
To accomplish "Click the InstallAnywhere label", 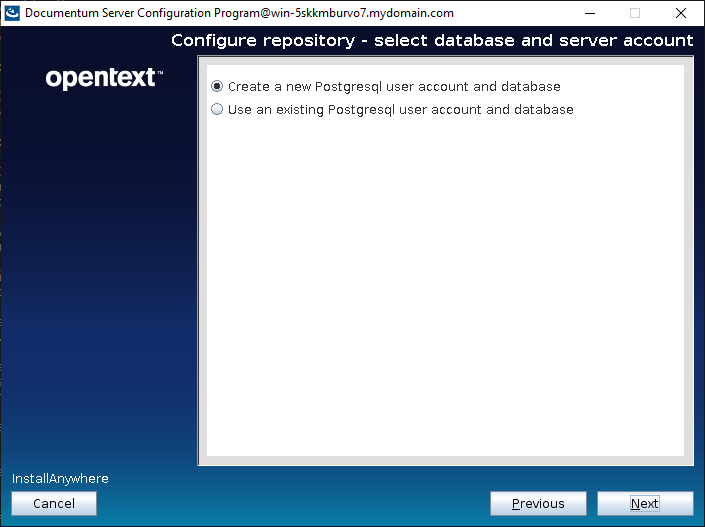I will 60,479.
